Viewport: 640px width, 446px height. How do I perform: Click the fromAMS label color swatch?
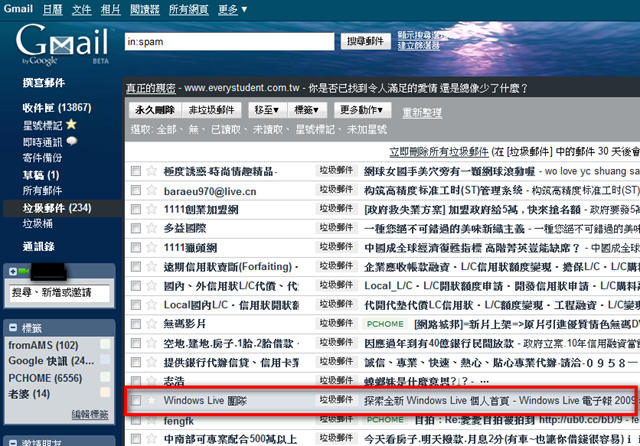(105, 344)
